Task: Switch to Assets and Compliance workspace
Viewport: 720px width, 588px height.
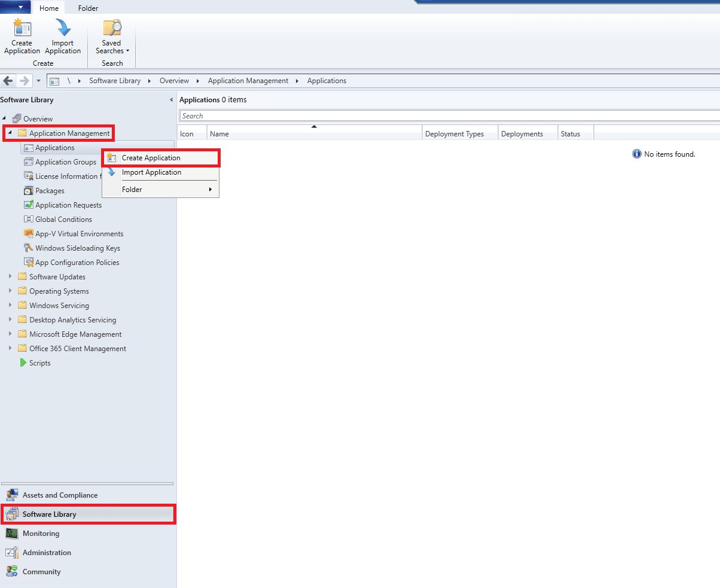Action: 60,495
